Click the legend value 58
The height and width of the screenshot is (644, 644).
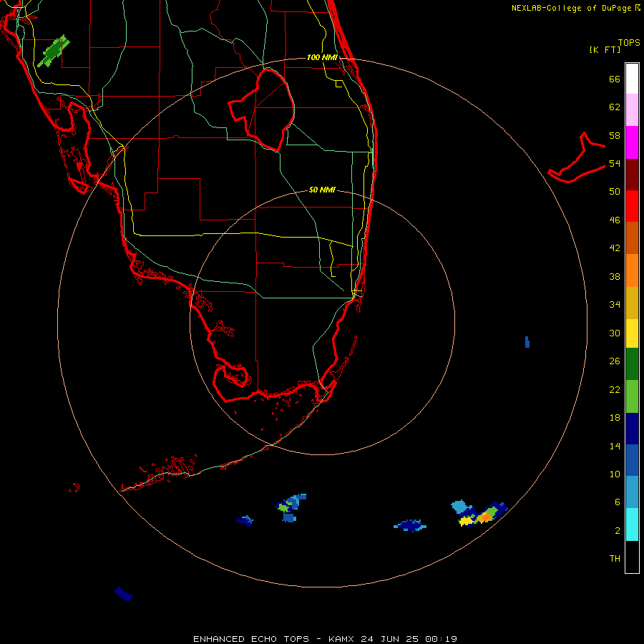615,135
